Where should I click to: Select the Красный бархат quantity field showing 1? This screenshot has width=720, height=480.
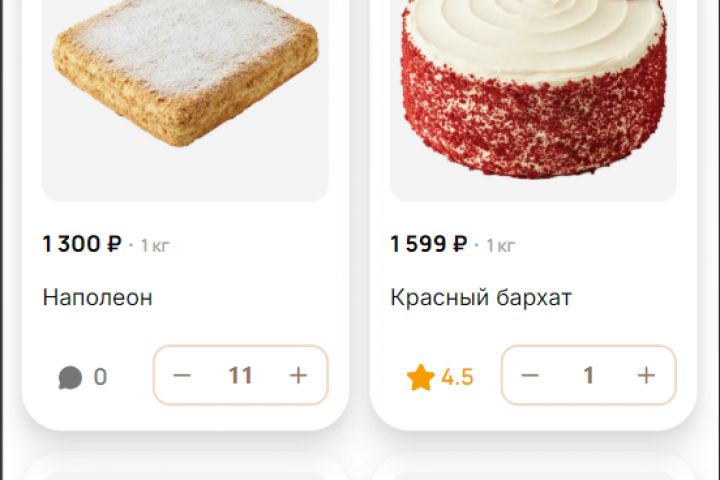point(588,375)
